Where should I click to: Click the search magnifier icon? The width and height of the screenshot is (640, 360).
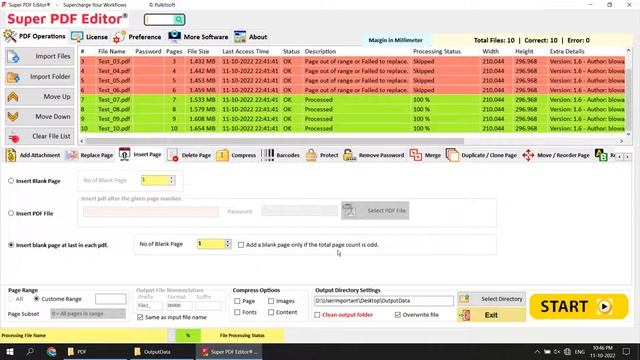(179, 20)
